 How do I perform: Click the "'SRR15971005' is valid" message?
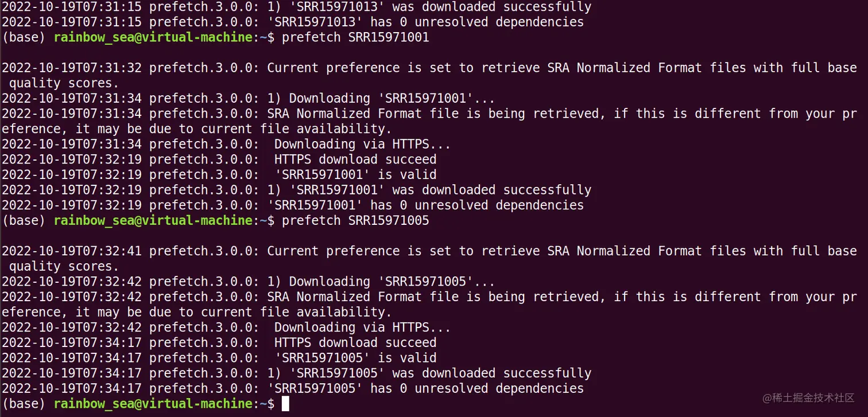[355, 357]
